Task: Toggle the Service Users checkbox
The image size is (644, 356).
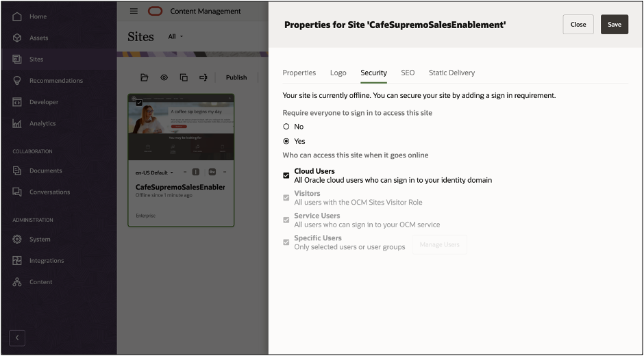Action: (x=286, y=220)
